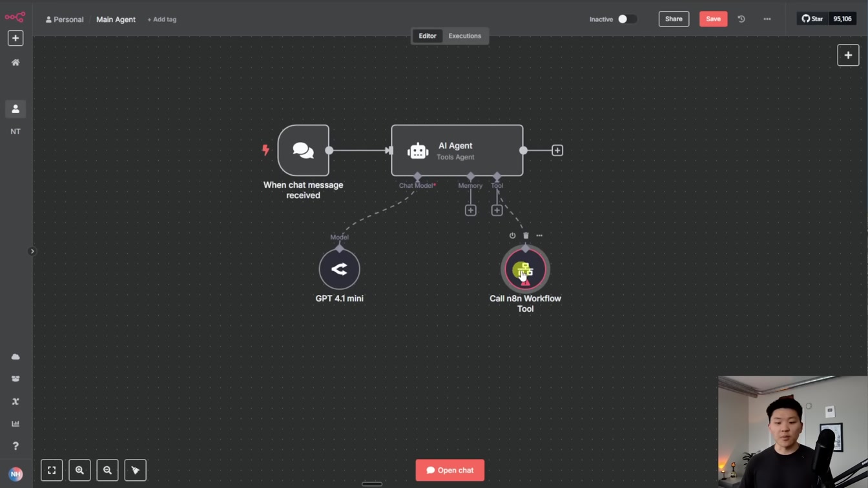This screenshot has height=488, width=868.
Task: Click the tidy-up nodes button
Action: pos(135,470)
